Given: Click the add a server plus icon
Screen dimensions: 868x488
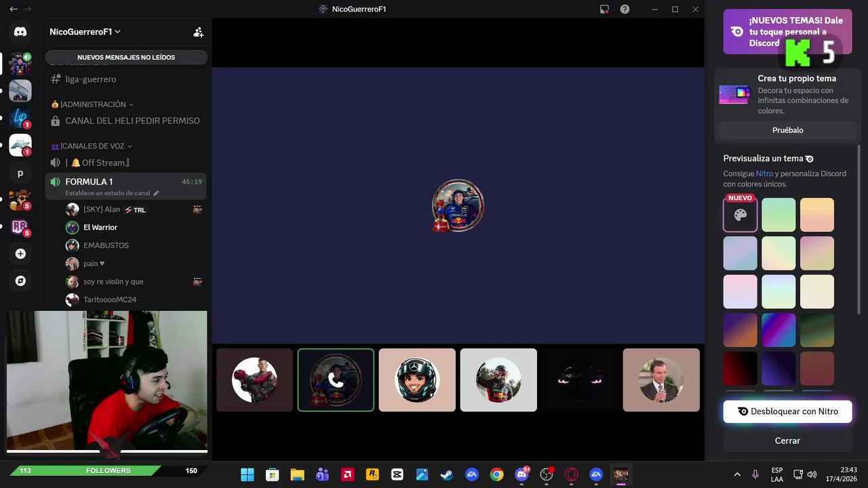Looking at the screenshot, I should [20, 253].
